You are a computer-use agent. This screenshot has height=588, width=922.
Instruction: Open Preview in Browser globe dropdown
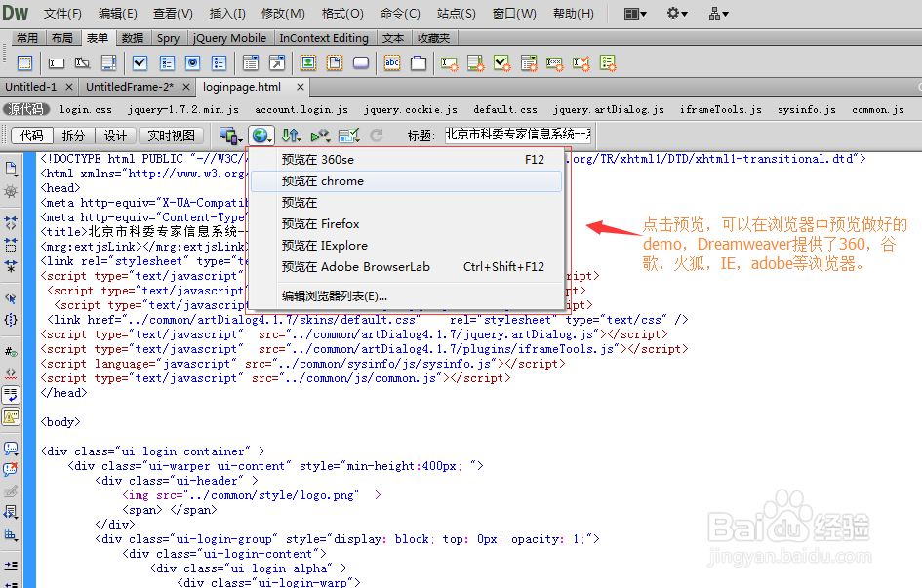[261, 136]
